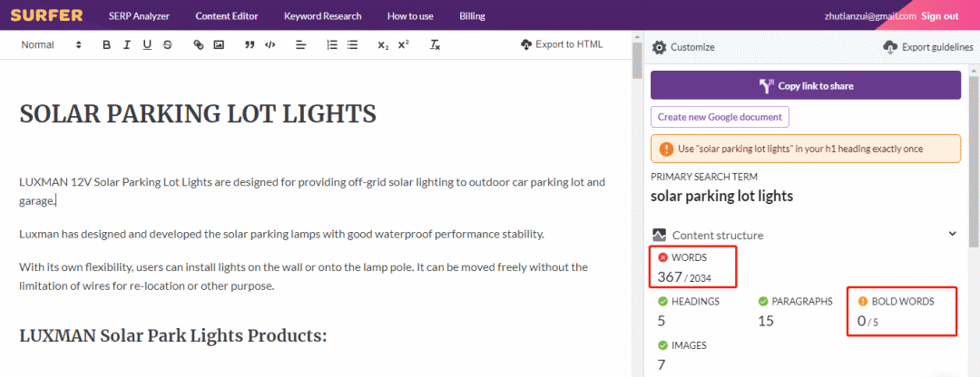This screenshot has width=980, height=377.
Task: Click the account email zhutianzui@gmail.com
Action: 870,16
